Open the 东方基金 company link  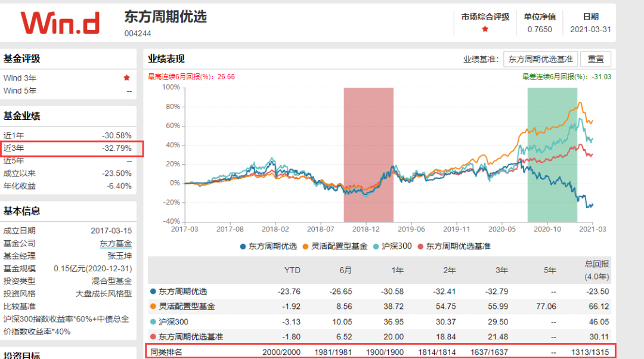coord(116,243)
